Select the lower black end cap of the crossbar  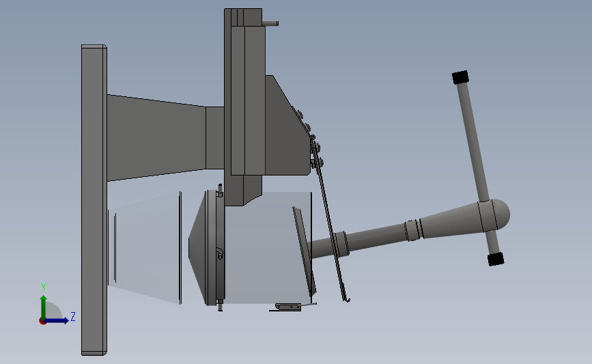click(x=496, y=260)
